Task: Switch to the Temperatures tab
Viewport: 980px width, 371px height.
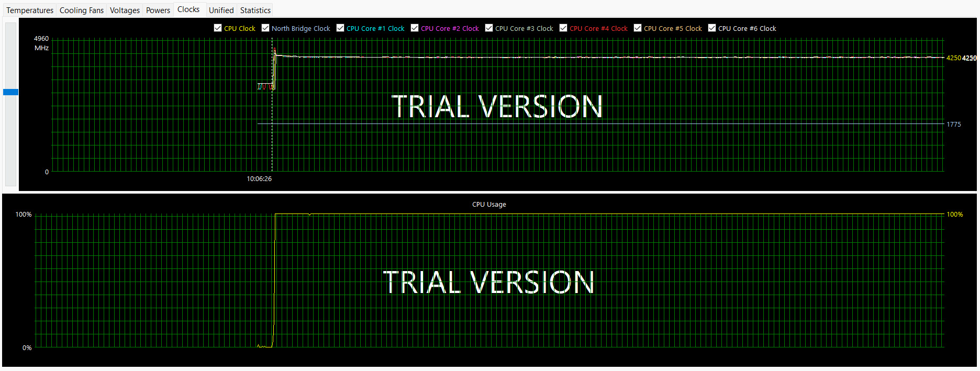Action: [30, 10]
